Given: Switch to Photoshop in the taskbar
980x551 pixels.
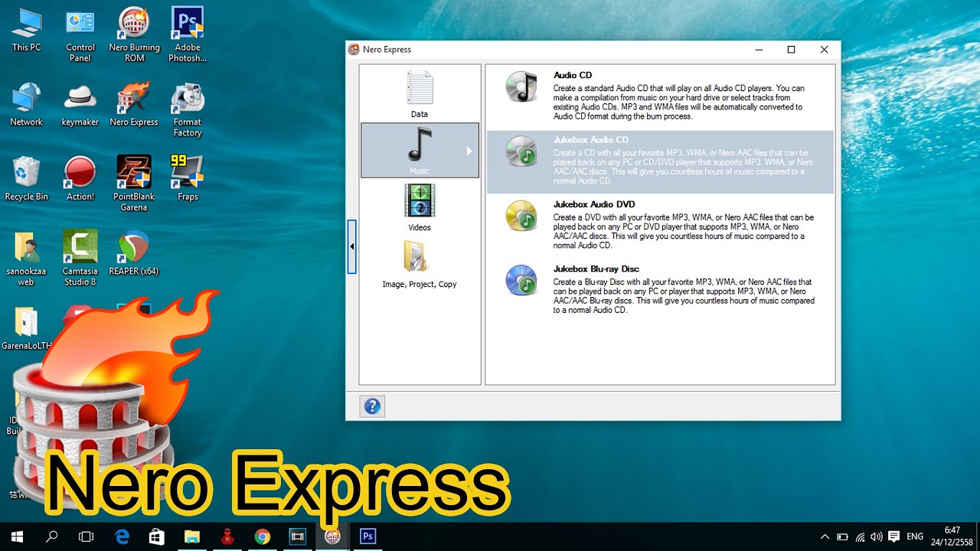Looking at the screenshot, I should [x=367, y=536].
